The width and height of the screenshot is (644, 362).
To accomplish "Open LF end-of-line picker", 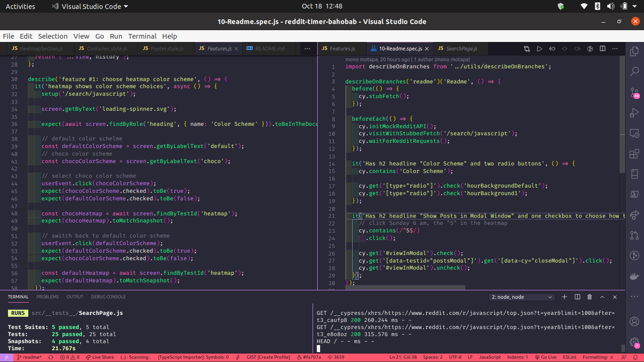I will click(471, 357).
